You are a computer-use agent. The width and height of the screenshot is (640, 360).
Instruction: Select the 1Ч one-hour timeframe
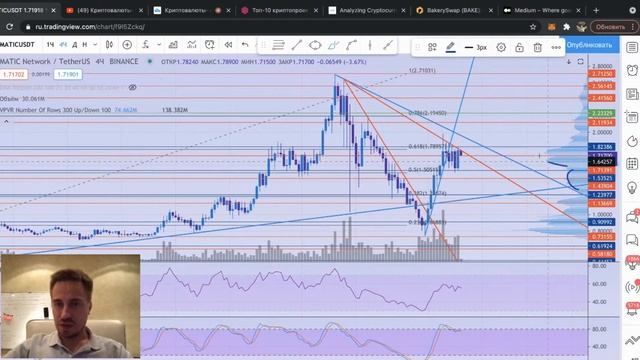click(x=50, y=44)
